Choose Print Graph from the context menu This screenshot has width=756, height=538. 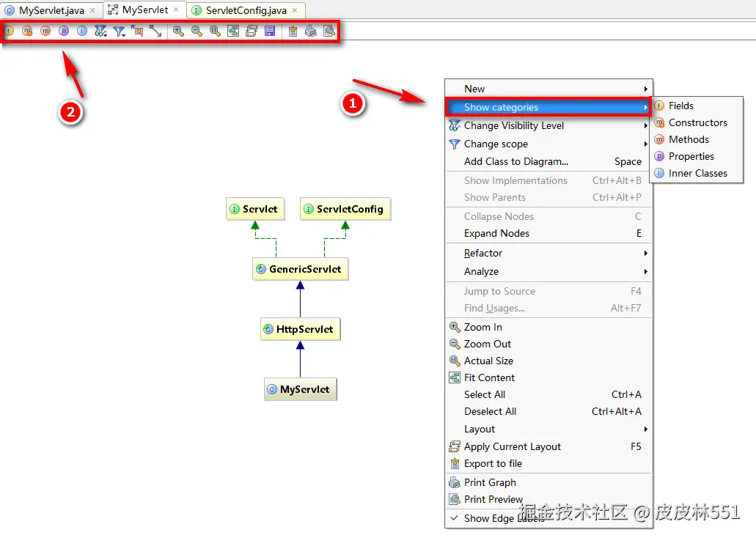548,482
